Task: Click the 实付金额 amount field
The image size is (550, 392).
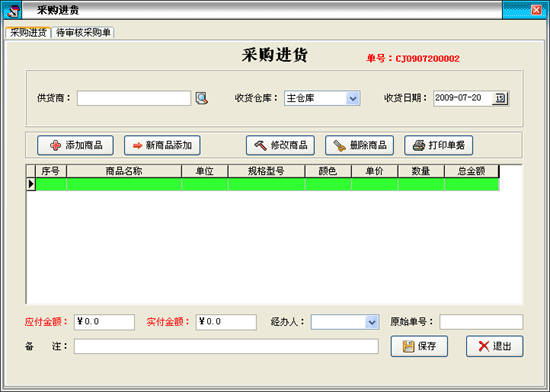Action: pyautogui.click(x=226, y=322)
